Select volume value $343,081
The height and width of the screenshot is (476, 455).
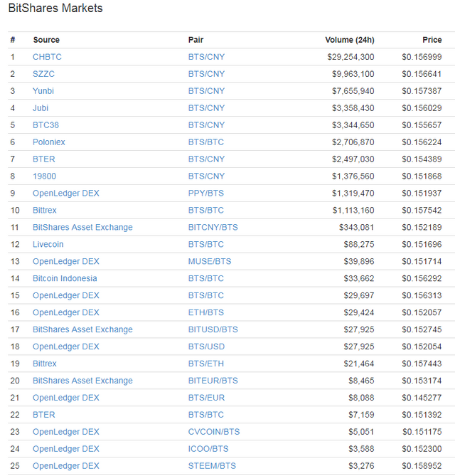coord(356,227)
